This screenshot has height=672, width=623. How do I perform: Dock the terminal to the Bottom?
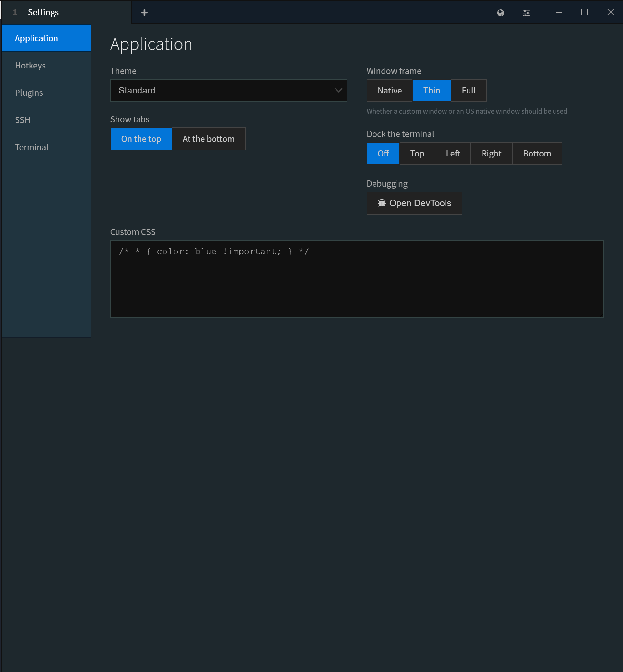tap(537, 154)
